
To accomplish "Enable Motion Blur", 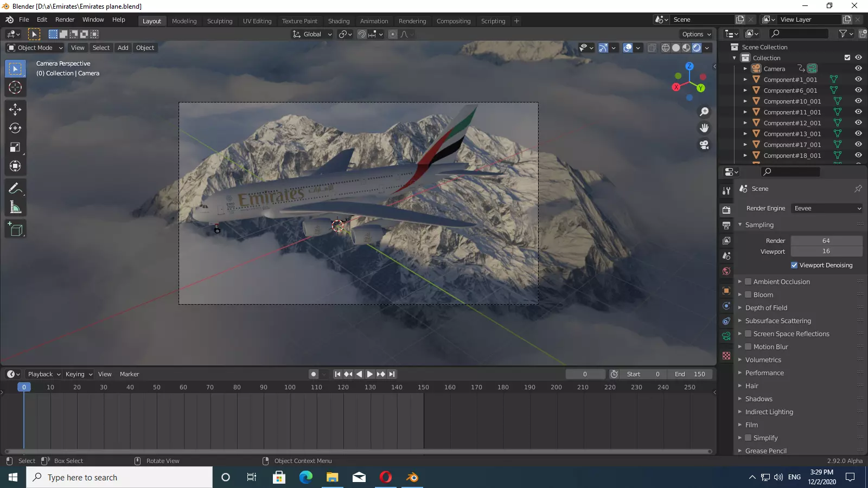I will pyautogui.click(x=748, y=347).
